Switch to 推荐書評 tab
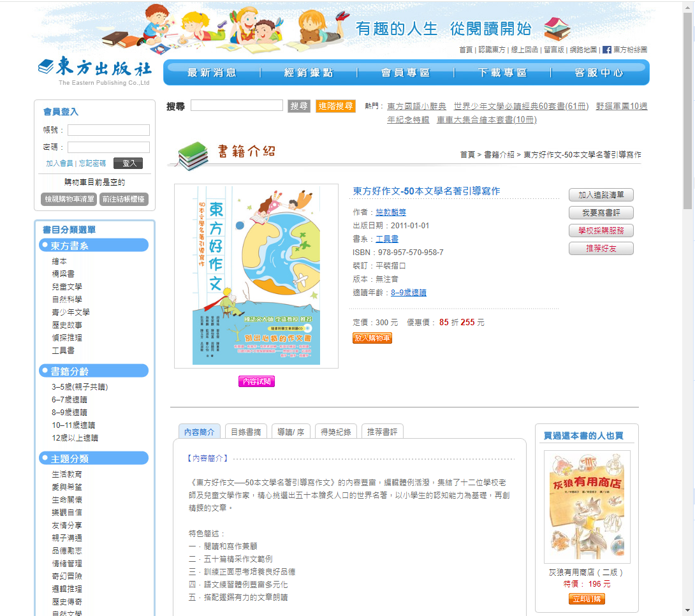The width and height of the screenshot is (695, 616). coord(382,432)
